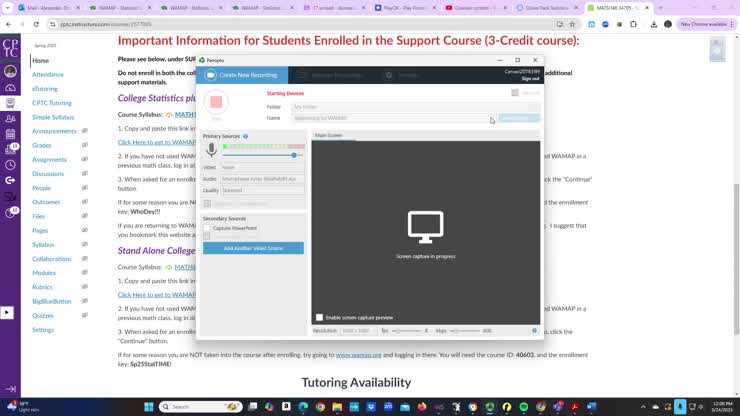Open Spotify from taskbar
Screen dimensions: 740x416
click(x=523, y=407)
